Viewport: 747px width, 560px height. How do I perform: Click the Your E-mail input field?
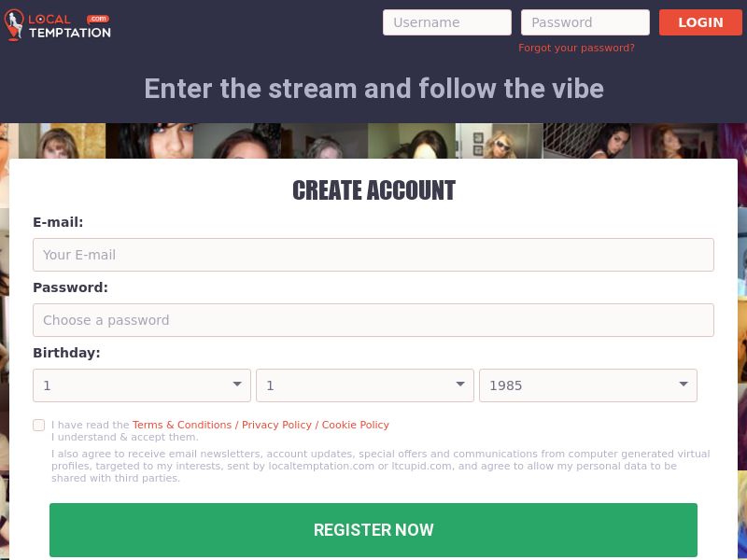373,255
